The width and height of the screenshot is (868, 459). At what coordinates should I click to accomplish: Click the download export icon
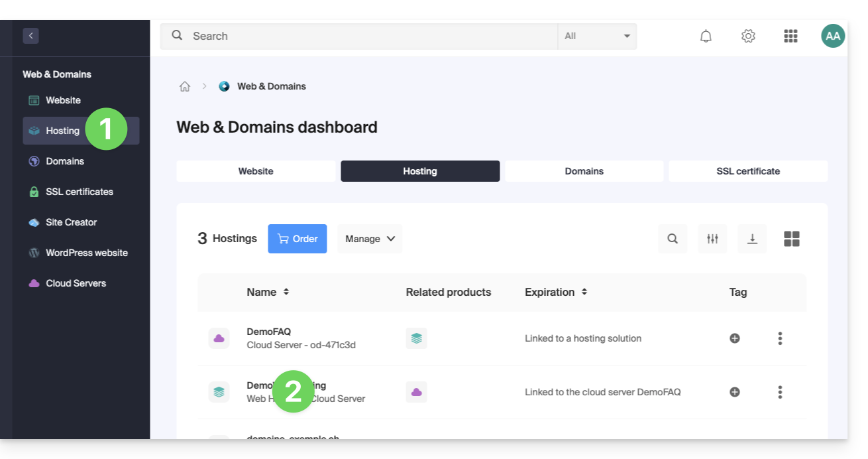click(752, 239)
